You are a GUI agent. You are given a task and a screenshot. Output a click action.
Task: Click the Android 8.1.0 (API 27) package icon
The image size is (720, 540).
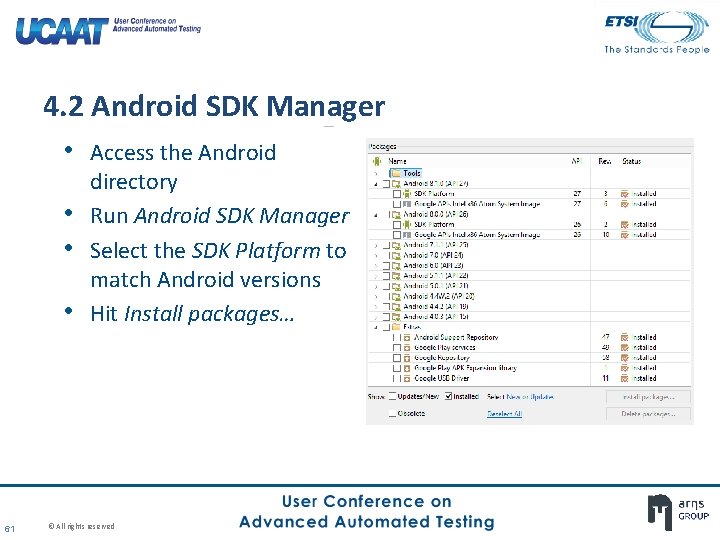396,184
